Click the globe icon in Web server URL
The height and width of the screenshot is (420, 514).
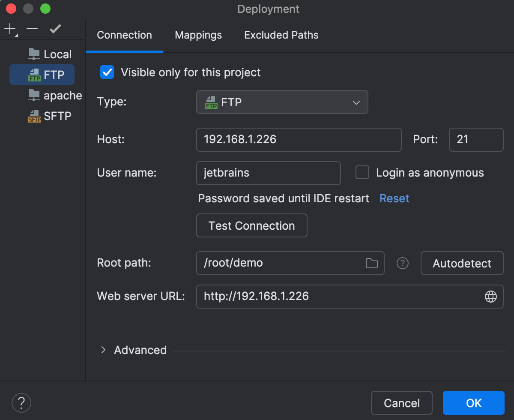[x=490, y=296]
